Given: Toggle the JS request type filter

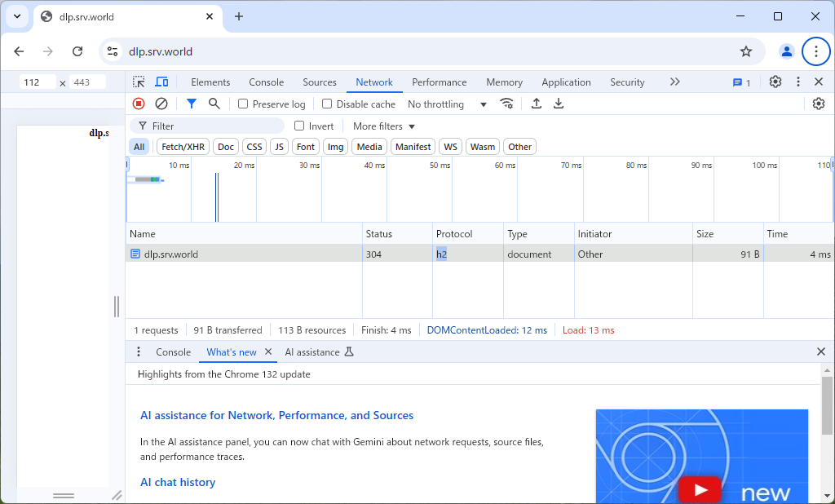Looking at the screenshot, I should (279, 147).
